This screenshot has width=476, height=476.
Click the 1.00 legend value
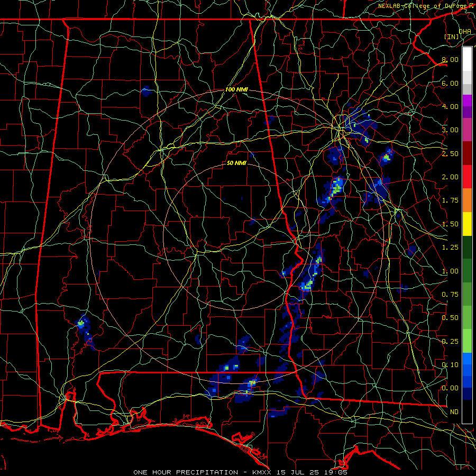coord(450,271)
